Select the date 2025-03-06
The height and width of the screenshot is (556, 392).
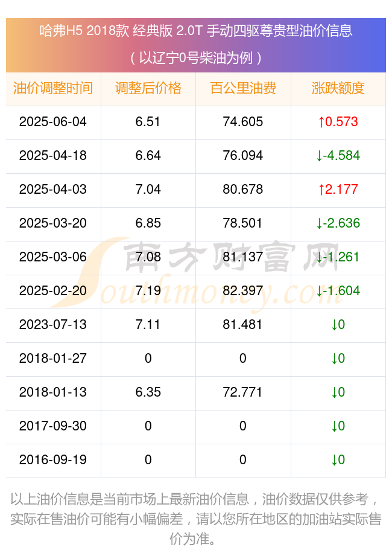click(52, 257)
